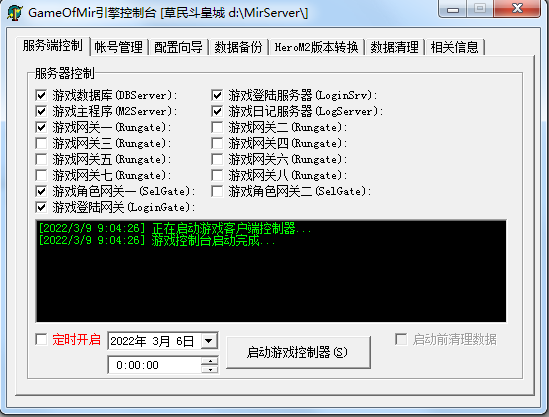549x417 pixels.
Task: Click the 0:00:00 time input field
Action: pos(155,365)
